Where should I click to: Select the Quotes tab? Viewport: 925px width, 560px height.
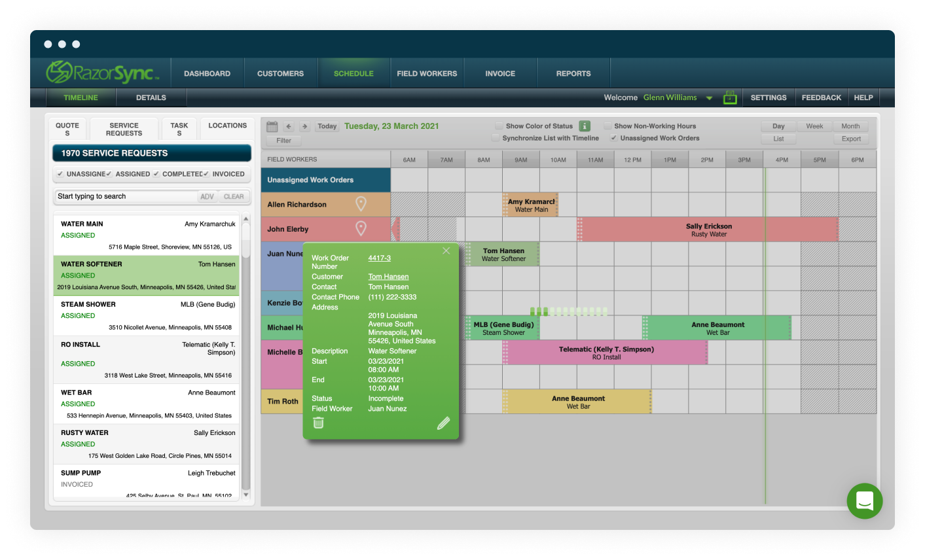67,129
